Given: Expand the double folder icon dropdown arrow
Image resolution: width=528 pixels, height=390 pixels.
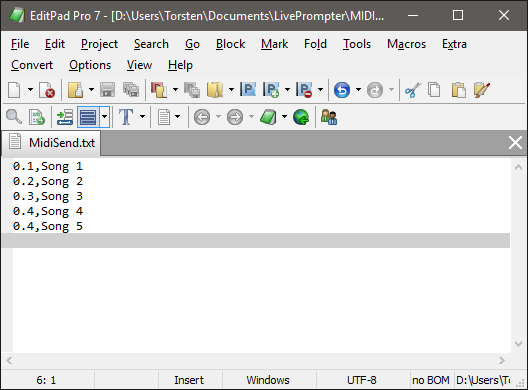Looking at the screenshot, I should click(x=231, y=90).
